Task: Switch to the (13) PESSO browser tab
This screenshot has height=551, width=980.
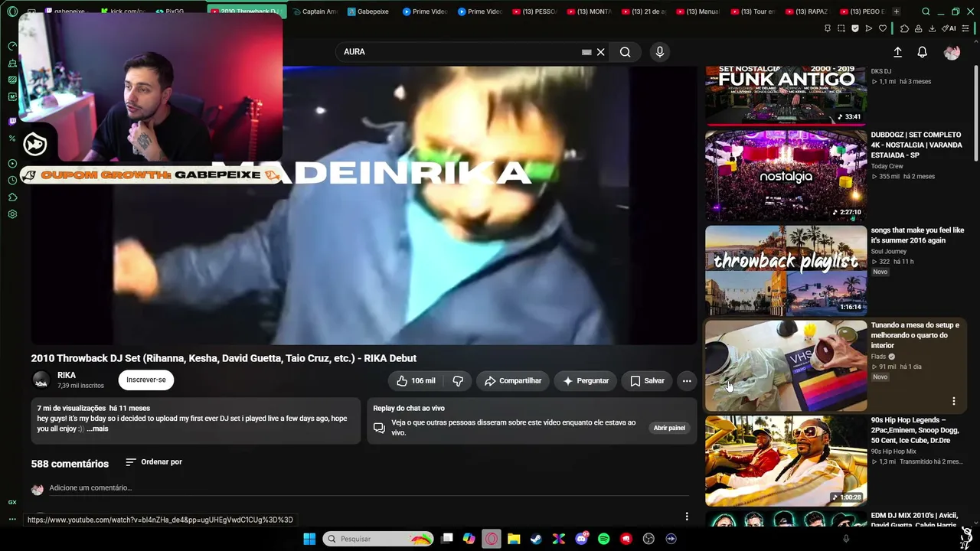Action: point(536,11)
